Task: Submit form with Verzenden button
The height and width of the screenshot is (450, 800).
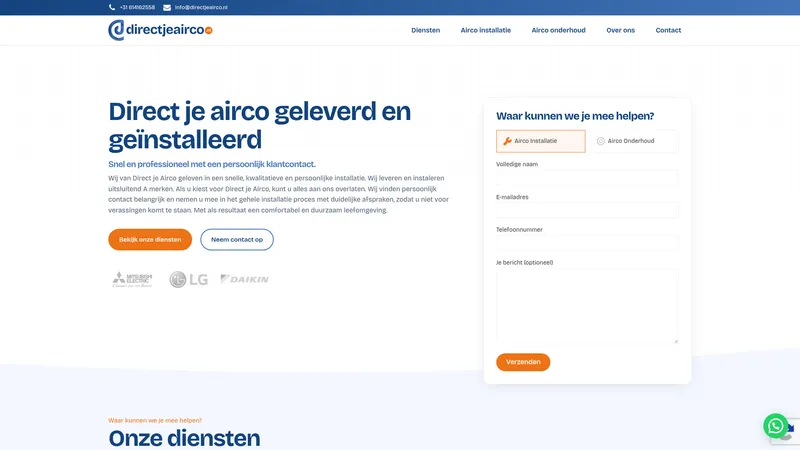Action: tap(523, 362)
